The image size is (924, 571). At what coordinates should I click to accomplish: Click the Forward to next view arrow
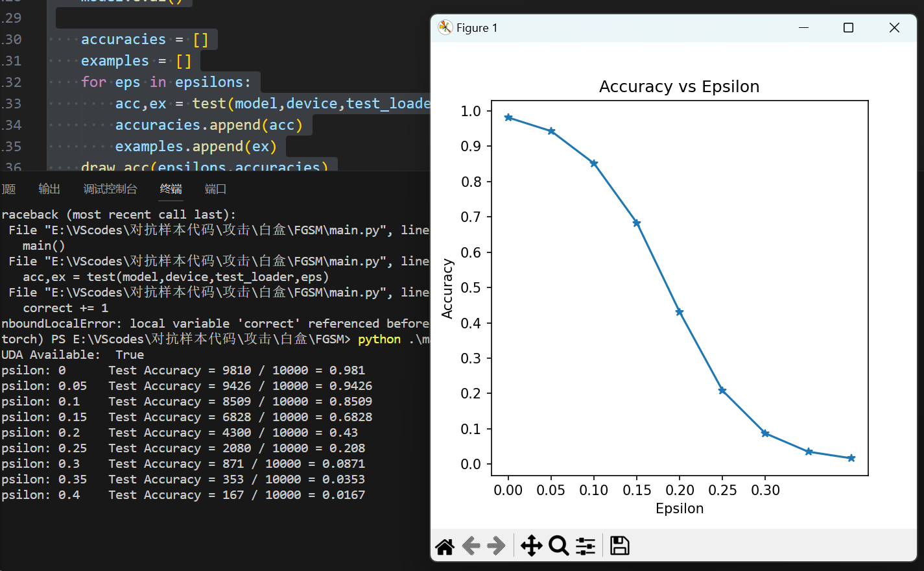point(497,546)
